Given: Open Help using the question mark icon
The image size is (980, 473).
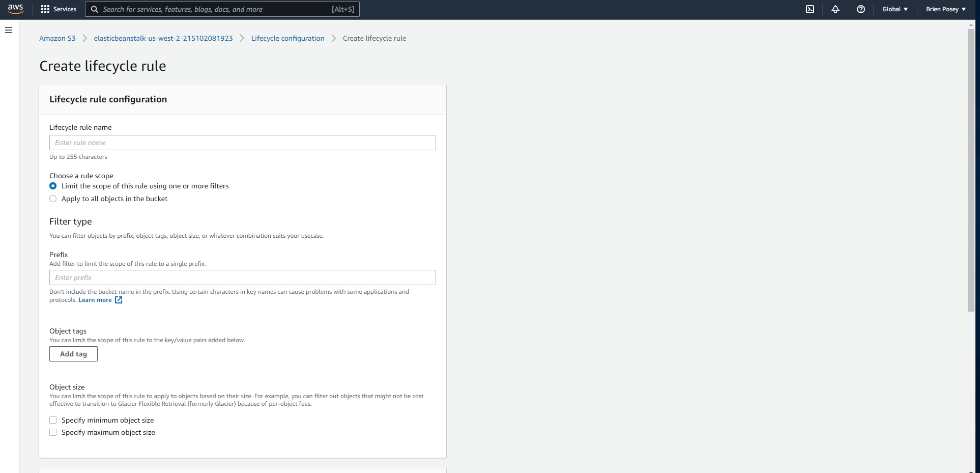Looking at the screenshot, I should tap(861, 9).
